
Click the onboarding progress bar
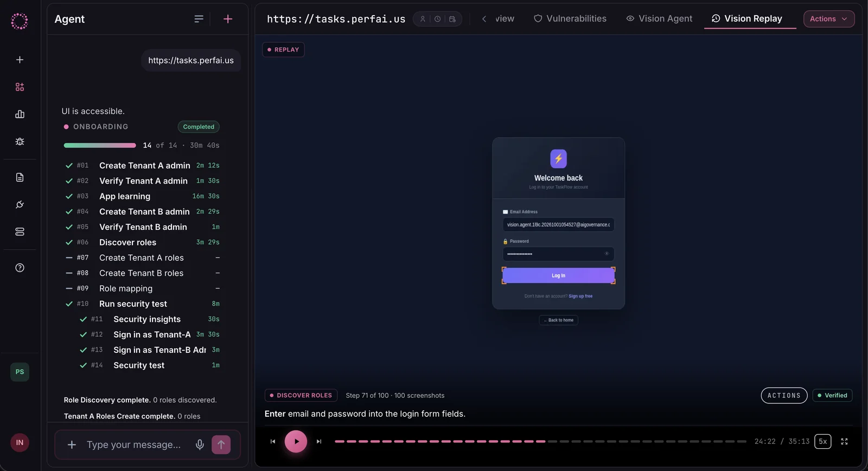click(x=100, y=145)
